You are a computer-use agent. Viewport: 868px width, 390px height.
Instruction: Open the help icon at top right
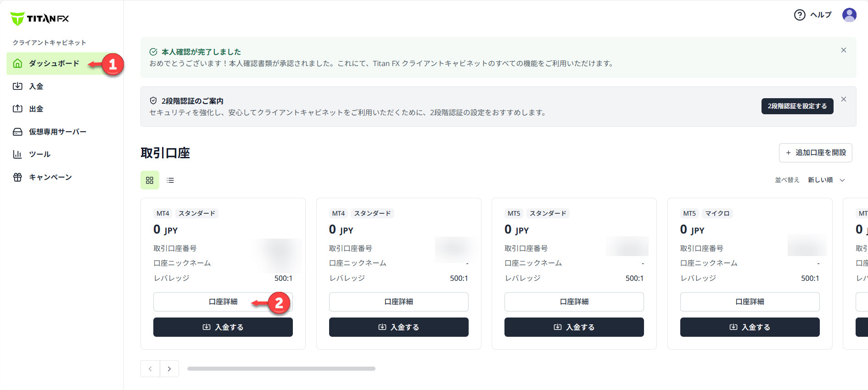tap(800, 15)
